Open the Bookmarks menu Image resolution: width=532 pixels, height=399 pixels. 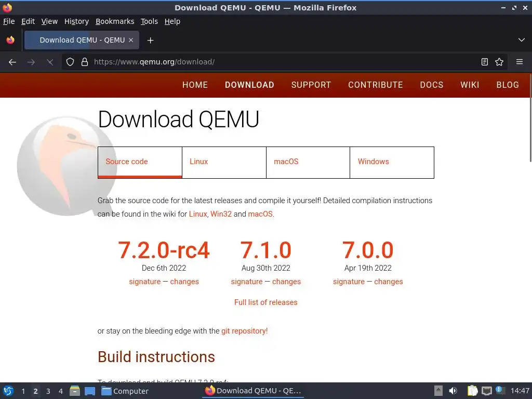click(x=115, y=21)
